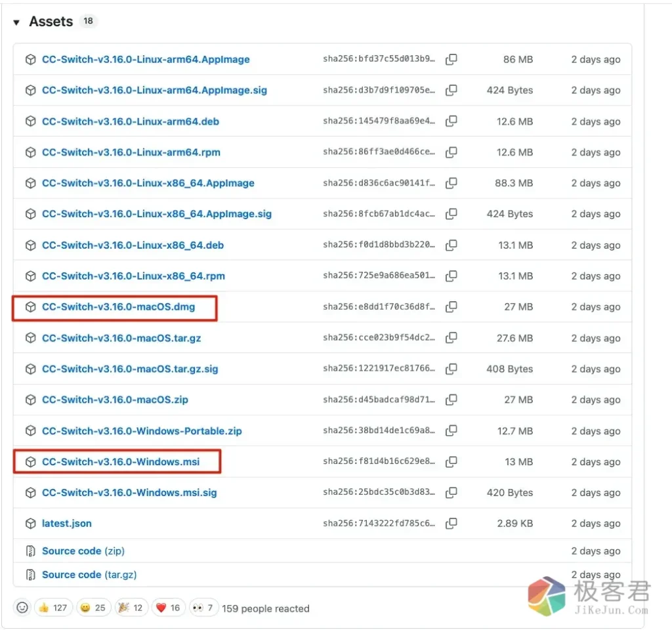The image size is (672, 630).
Task: Click file icon beside Source code (tar.gz)
Action: coord(30,574)
